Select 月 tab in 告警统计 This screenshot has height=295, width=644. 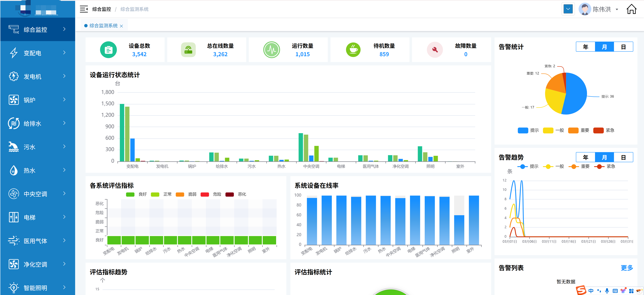[604, 47]
